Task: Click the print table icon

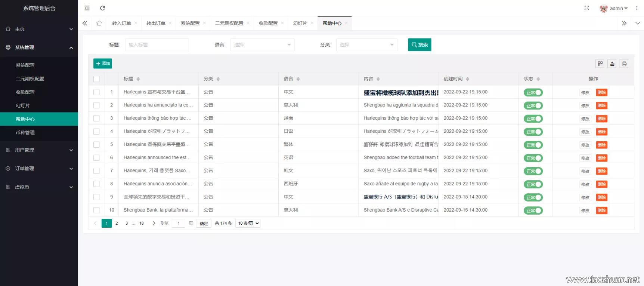Action: (x=624, y=64)
